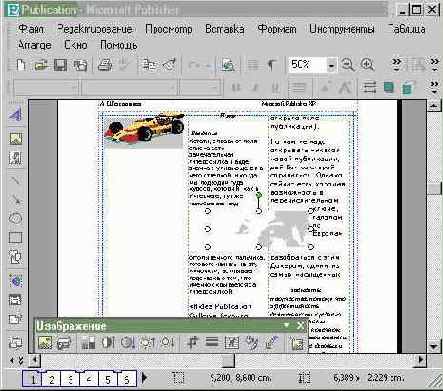
Task: Select the Clip Organizer Frame tool
Action: pos(15,158)
